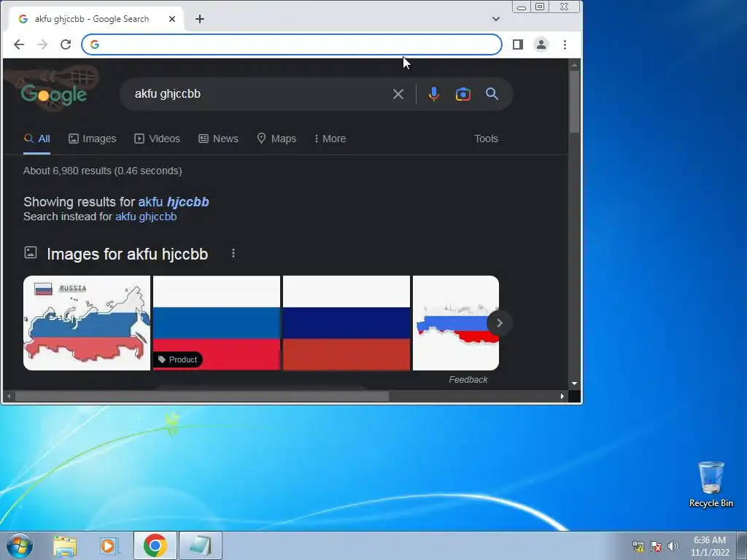
Task: Open the Chrome side panel icon
Action: [x=518, y=44]
